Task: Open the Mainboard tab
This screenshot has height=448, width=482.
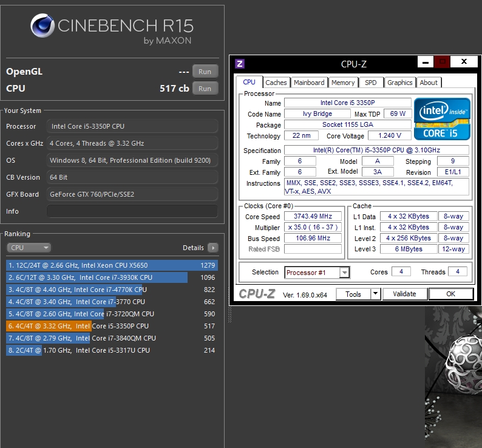Action: tap(309, 83)
